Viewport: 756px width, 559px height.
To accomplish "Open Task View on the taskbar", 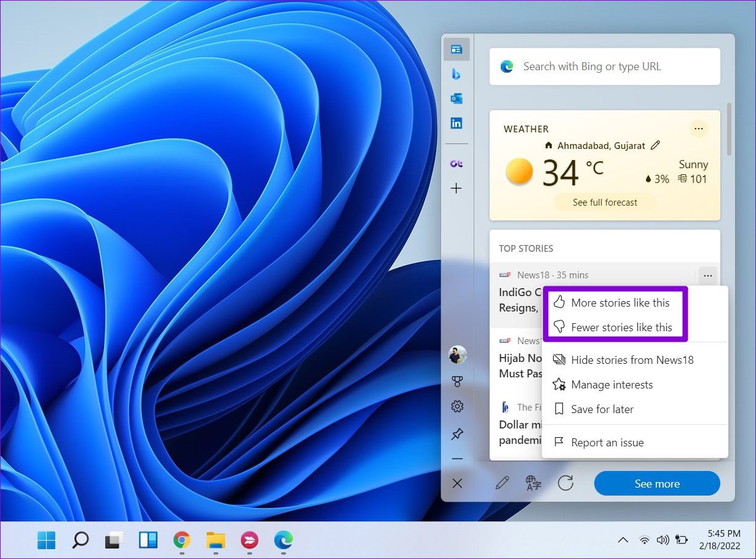I will pos(114,540).
